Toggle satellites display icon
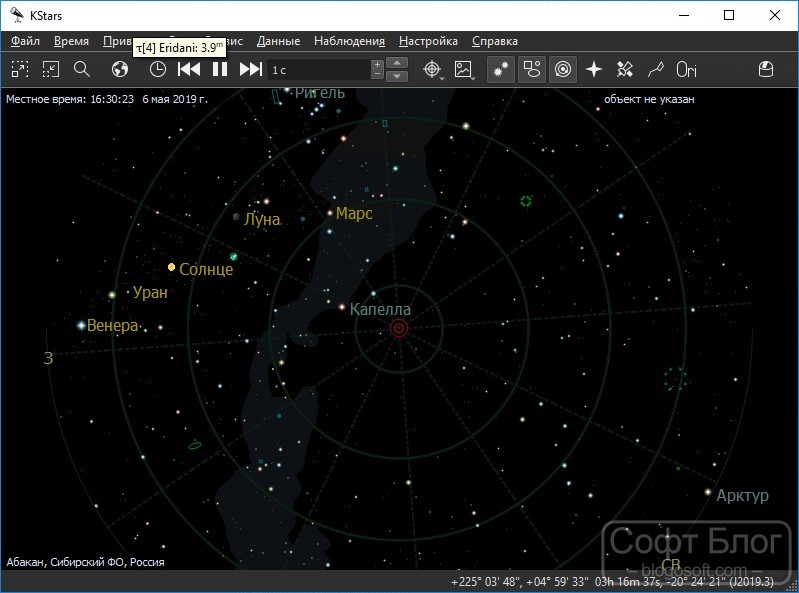This screenshot has width=799, height=593. [625, 69]
